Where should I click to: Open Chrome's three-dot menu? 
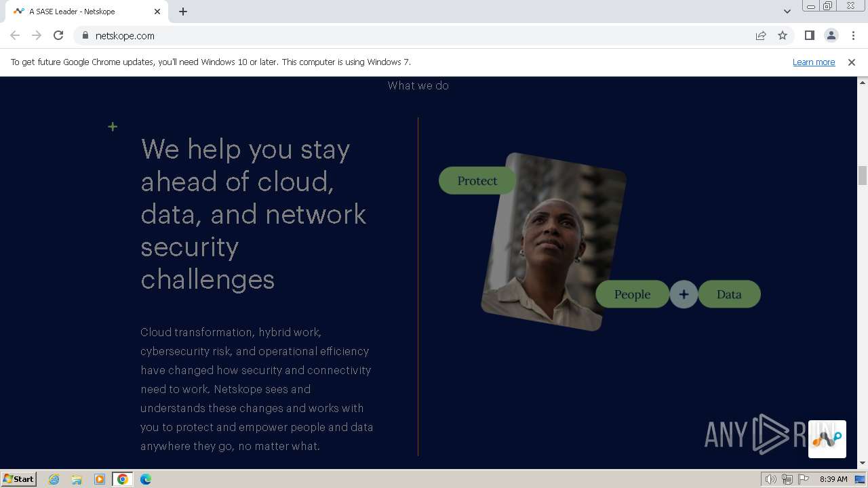click(x=853, y=35)
